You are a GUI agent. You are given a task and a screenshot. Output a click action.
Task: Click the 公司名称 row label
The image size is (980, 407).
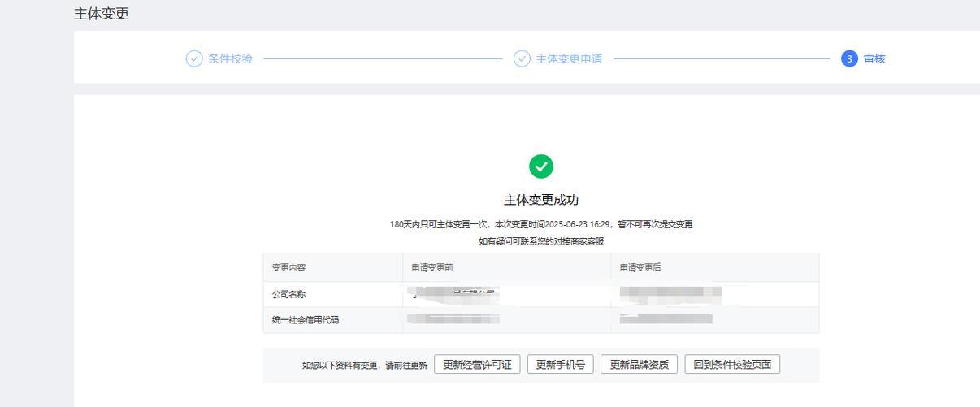[x=288, y=294]
